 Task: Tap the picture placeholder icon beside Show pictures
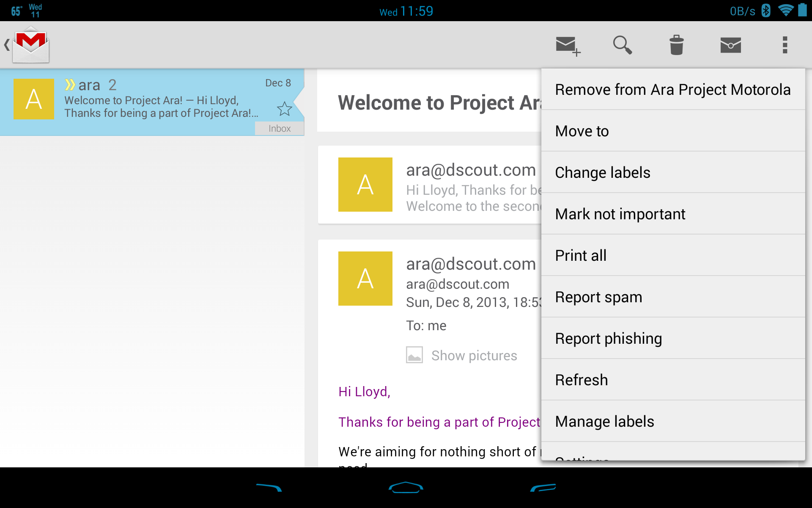[x=414, y=355]
